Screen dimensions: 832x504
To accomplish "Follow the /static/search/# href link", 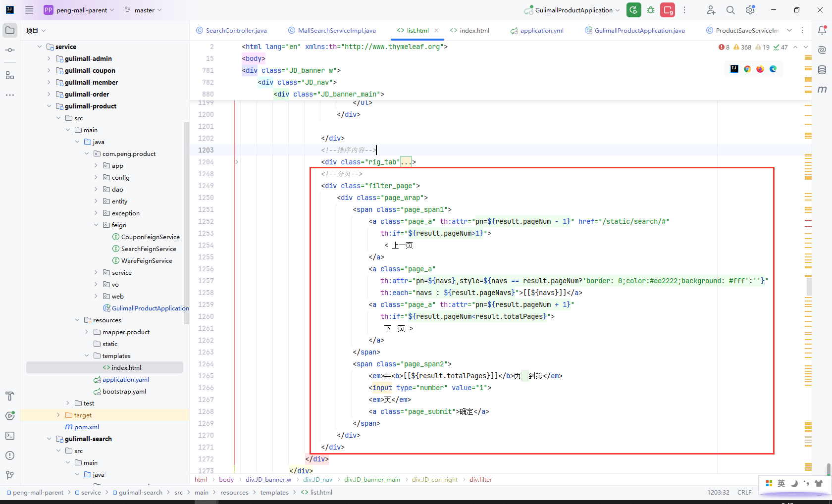I will pos(634,221).
